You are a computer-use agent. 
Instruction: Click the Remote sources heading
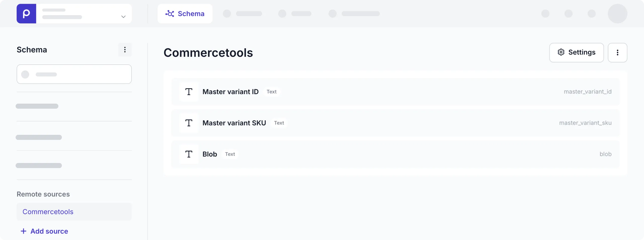(43, 194)
